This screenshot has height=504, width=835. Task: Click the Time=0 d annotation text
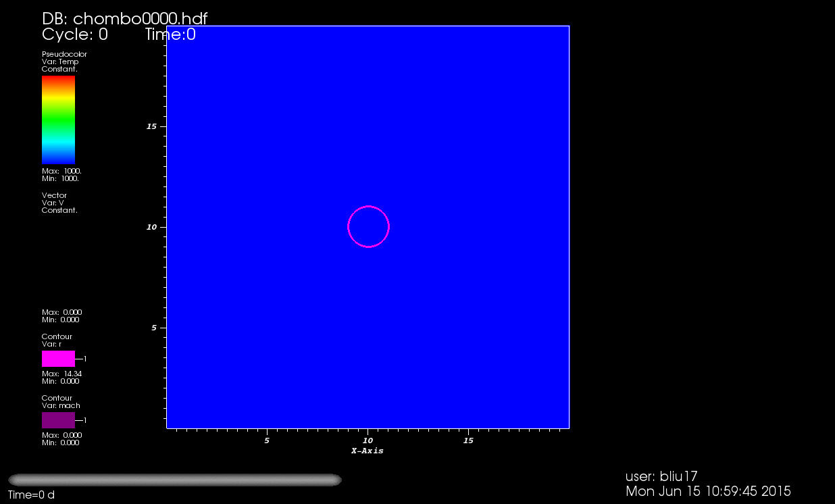31,495
